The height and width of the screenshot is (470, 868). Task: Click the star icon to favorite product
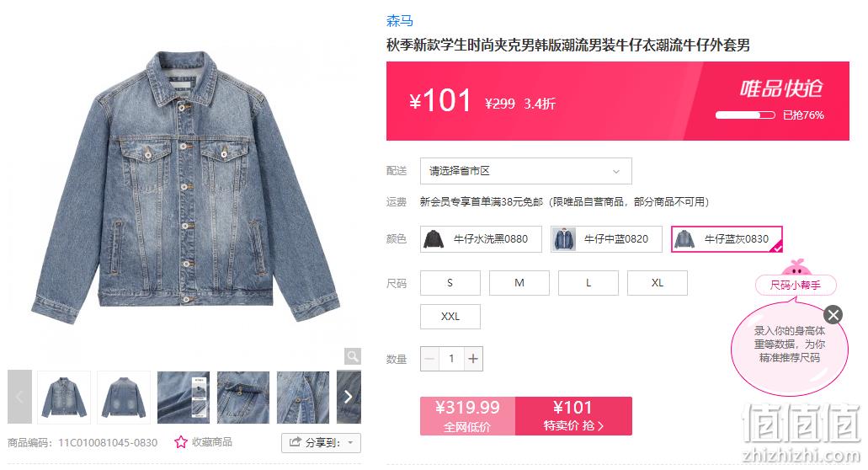click(180, 441)
